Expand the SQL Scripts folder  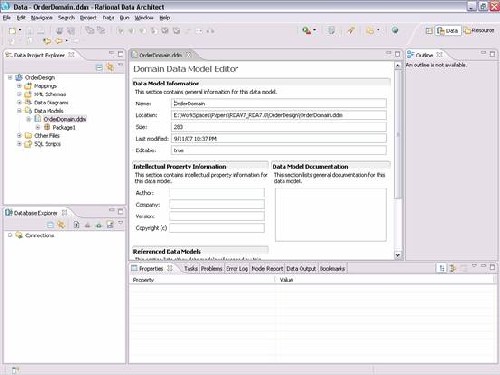pyautogui.click(x=19, y=144)
